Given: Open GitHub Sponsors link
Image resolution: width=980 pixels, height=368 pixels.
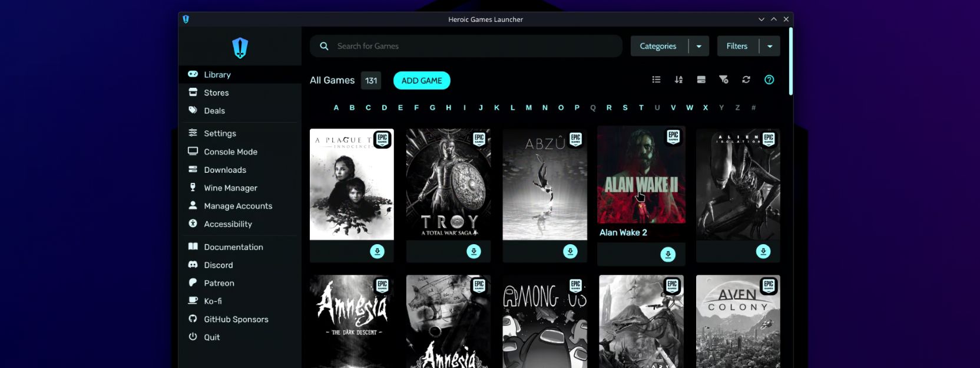Looking at the screenshot, I should pos(240,319).
